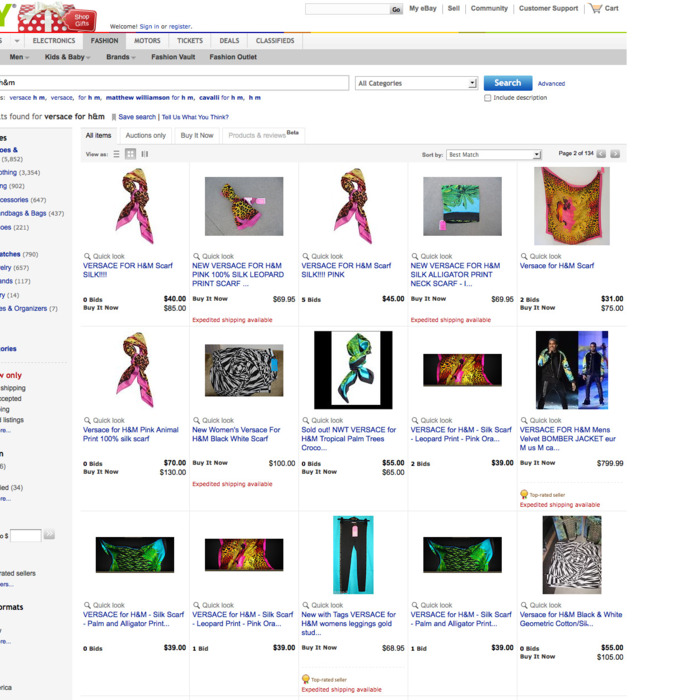Open My eBay link
Image resolution: width=700 pixels, height=700 pixels.
(423, 8)
